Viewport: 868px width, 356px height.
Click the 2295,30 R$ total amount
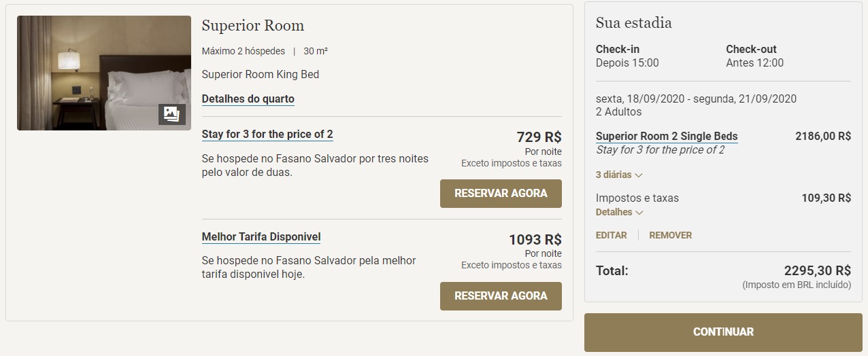817,270
